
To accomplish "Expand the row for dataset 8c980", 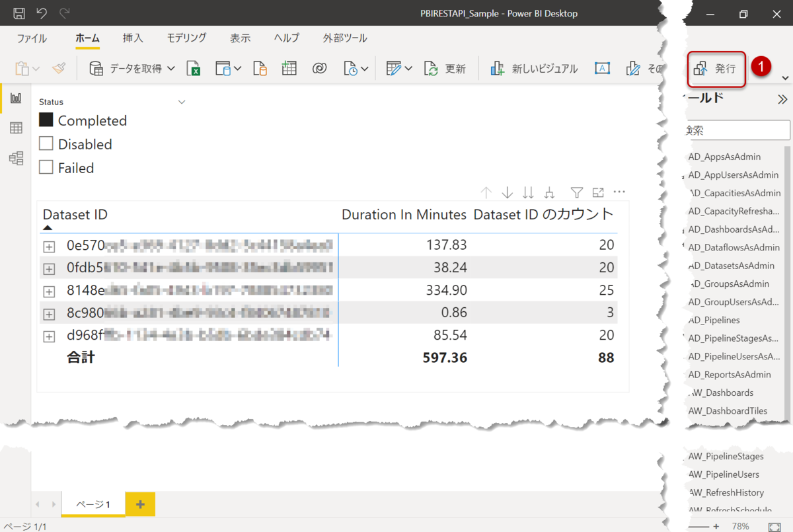I will click(48, 314).
